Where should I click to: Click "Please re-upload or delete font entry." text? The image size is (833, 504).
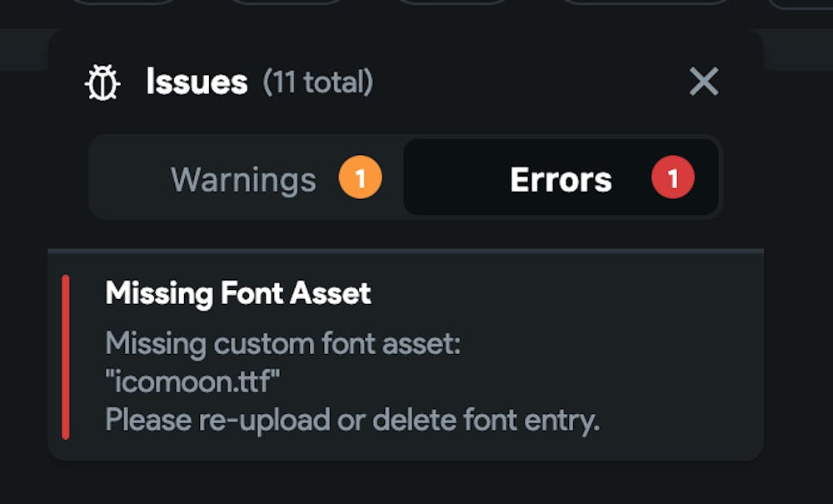(352, 421)
